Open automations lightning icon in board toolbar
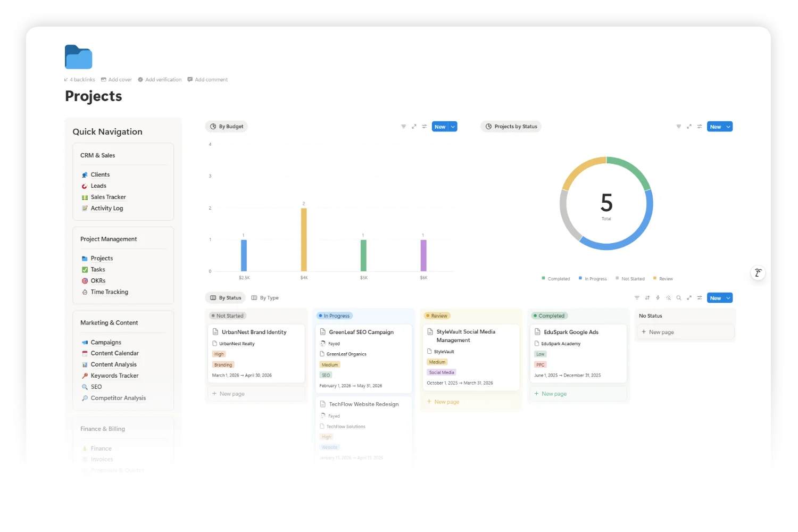The height and width of the screenshot is (532, 798). (658, 298)
